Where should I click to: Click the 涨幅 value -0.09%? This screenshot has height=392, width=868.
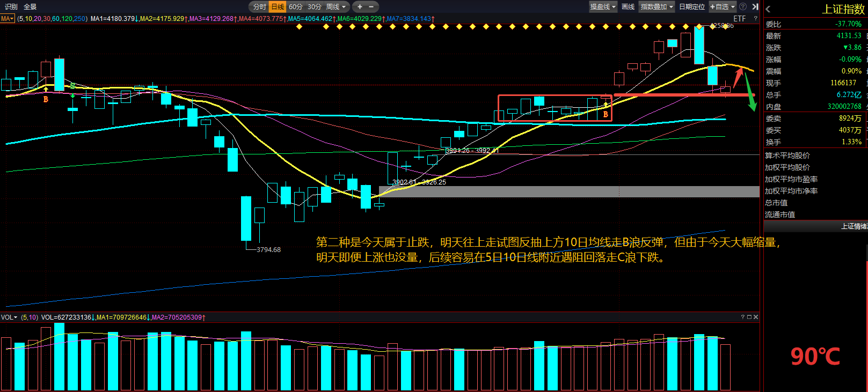(x=850, y=60)
